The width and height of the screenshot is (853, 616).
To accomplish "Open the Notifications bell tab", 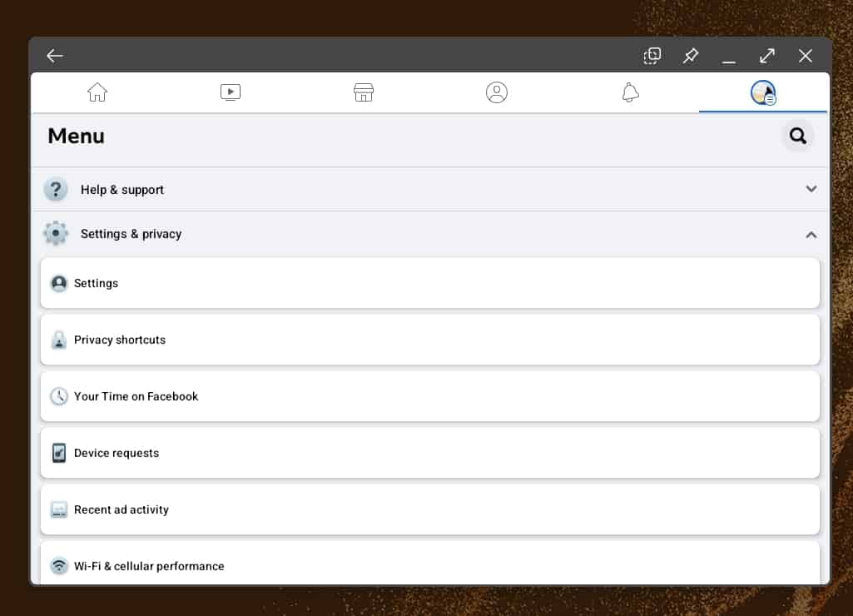I will point(630,92).
